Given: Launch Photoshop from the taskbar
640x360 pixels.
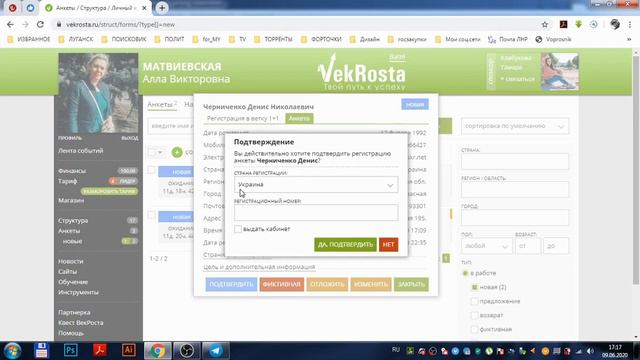Looking at the screenshot, I should pos(71,350).
